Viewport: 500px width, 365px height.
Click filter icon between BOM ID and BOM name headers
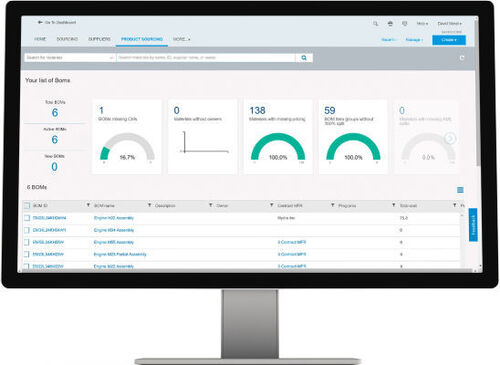tap(88, 205)
